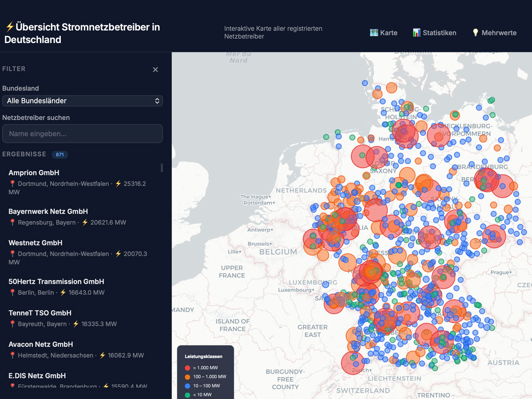The image size is (532, 399).
Task: Click the location pin icon in Westnetz GmbH row
Action: (12, 254)
